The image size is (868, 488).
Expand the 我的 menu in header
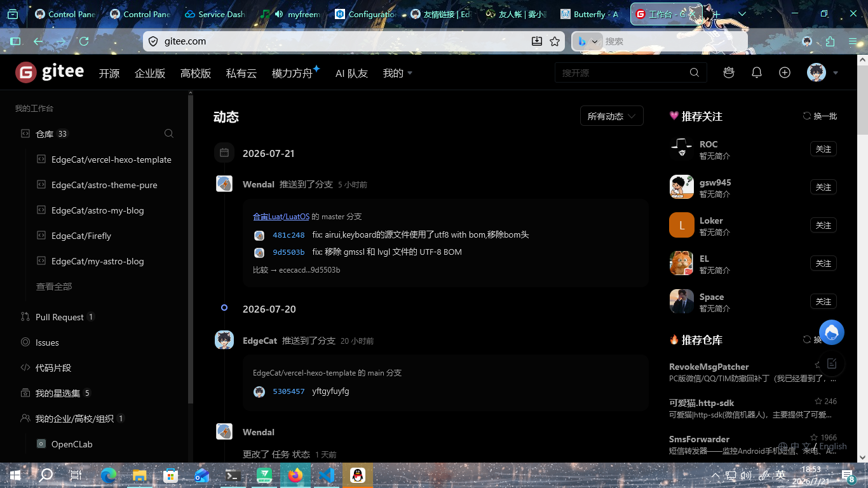point(398,73)
